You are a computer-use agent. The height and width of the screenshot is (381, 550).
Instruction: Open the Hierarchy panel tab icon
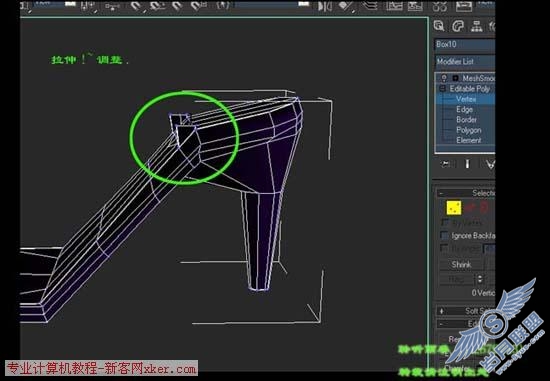476,26
